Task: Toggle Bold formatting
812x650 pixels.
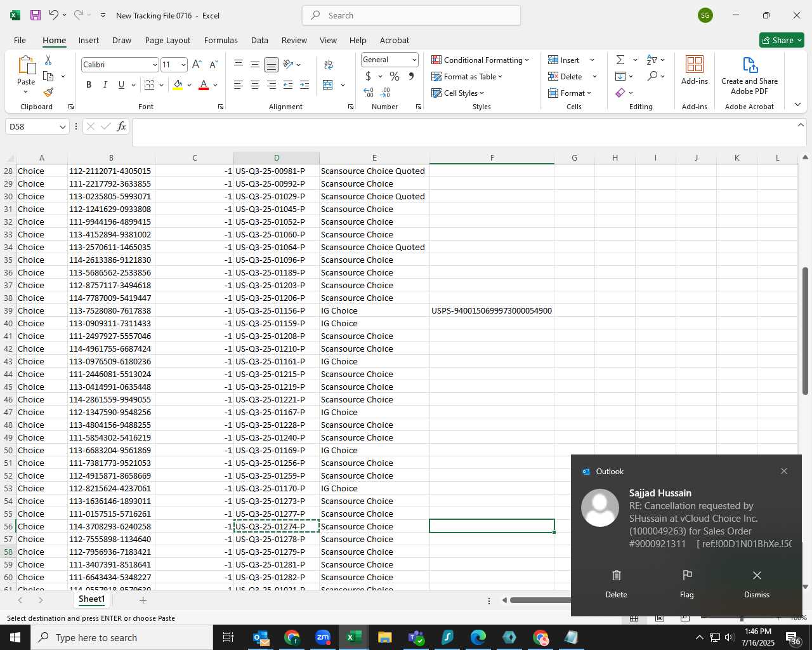Action: pyautogui.click(x=89, y=85)
